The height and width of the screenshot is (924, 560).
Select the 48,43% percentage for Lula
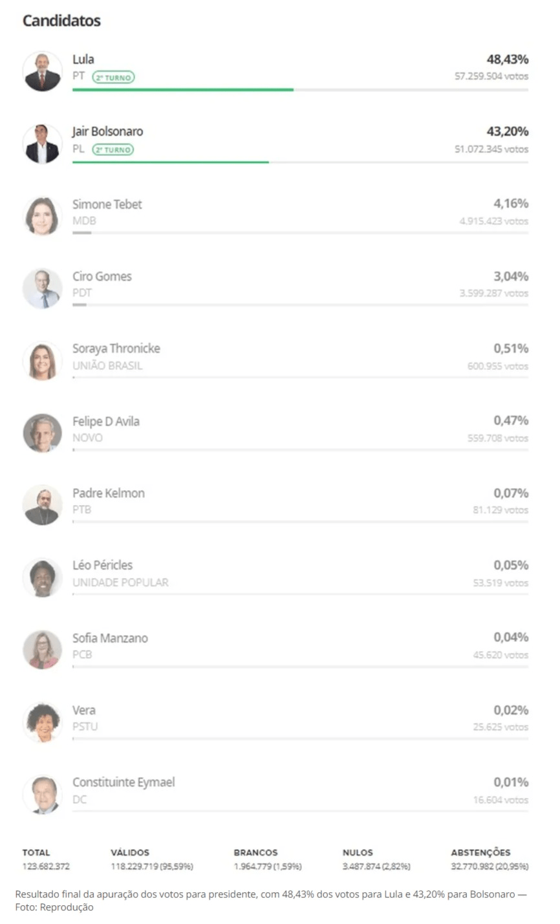click(508, 59)
